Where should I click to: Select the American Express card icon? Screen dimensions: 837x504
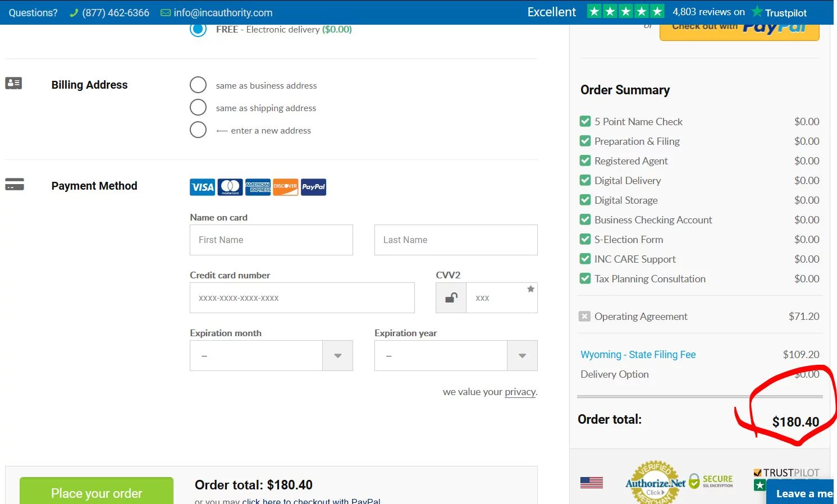tap(258, 187)
